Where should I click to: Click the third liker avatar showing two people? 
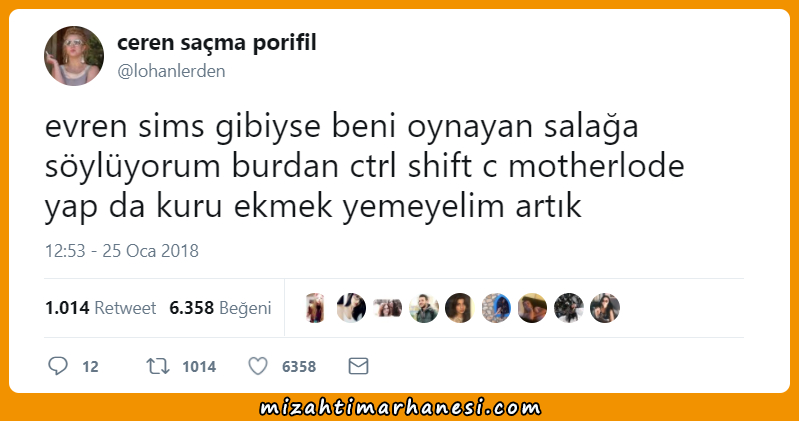tap(388, 308)
